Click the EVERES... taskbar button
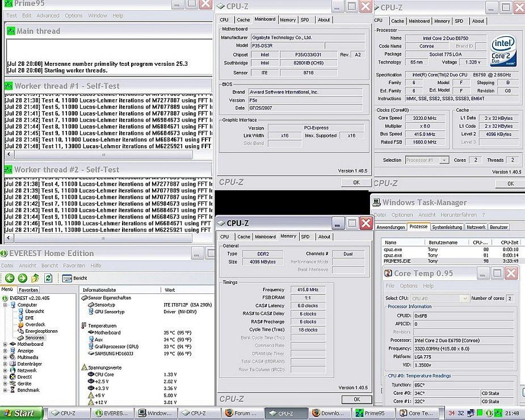 (111, 413)
